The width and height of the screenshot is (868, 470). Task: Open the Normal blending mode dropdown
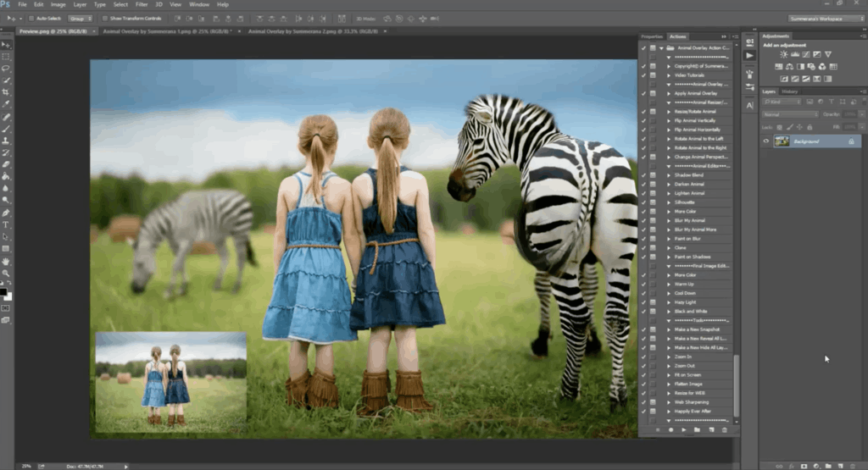789,113
